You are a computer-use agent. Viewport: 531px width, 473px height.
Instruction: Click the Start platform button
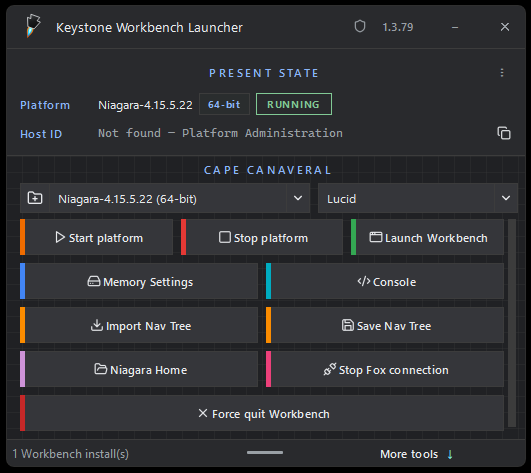tap(97, 237)
